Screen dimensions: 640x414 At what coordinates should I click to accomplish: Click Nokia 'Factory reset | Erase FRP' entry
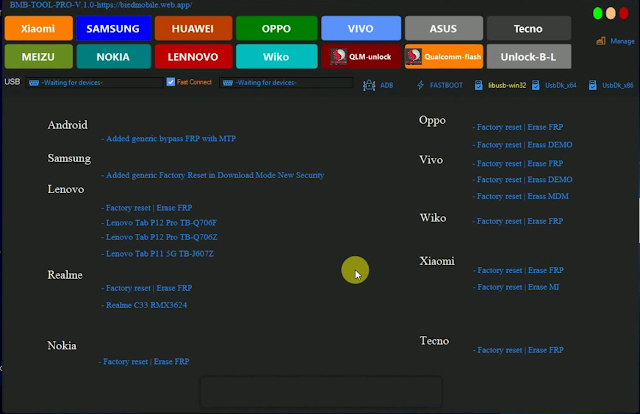click(x=144, y=362)
